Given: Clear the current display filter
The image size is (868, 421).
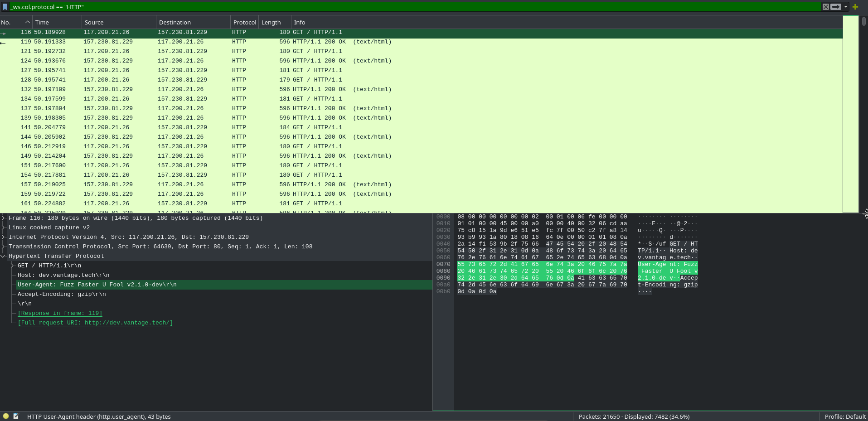Looking at the screenshot, I should coord(826,7).
